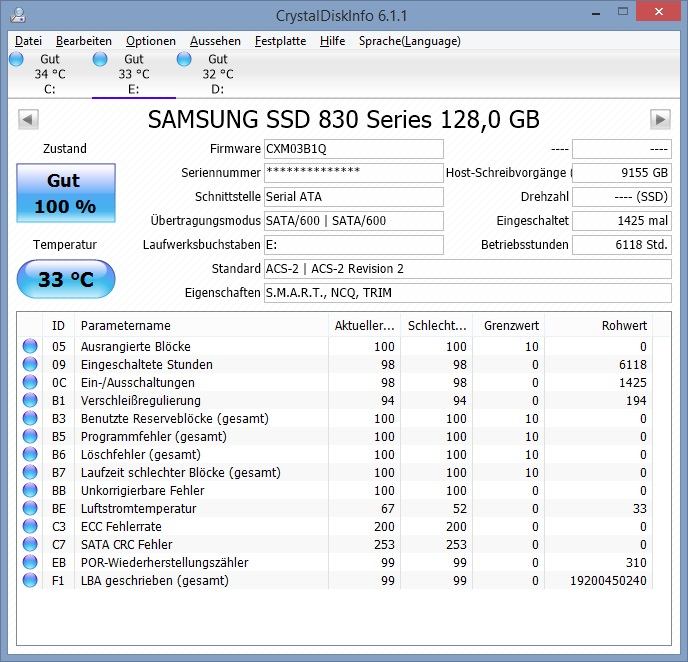Click the Eingeschaltet value 1425 mal
This screenshot has width=688, height=662.
[x=622, y=221]
